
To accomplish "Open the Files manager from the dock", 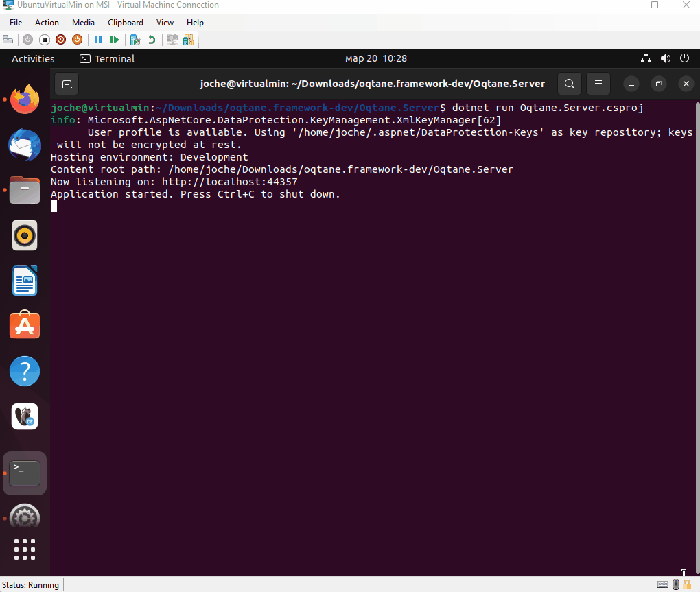I will point(25,190).
